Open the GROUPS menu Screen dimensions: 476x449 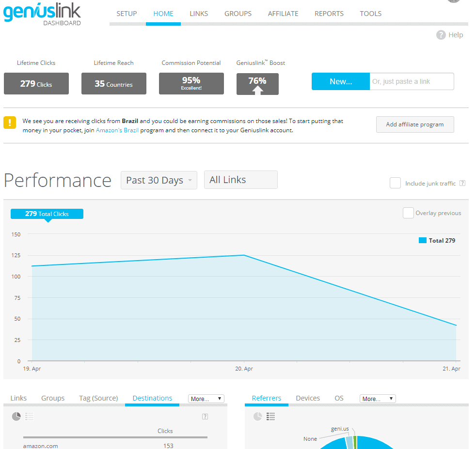238,14
